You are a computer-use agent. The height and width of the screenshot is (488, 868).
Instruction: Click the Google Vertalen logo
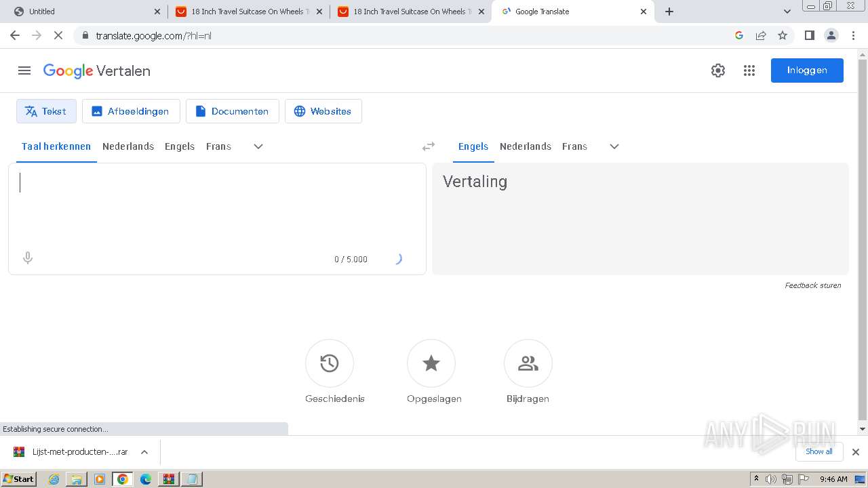coord(97,70)
